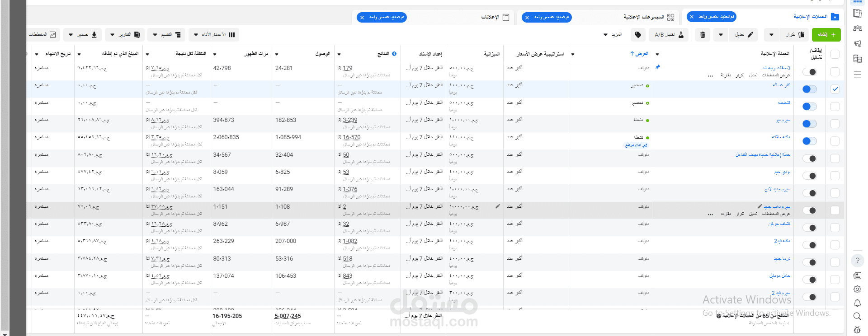Screen dimensions: 868x336
Task: Delete the selection with the trash can icon
Action: point(703,35)
